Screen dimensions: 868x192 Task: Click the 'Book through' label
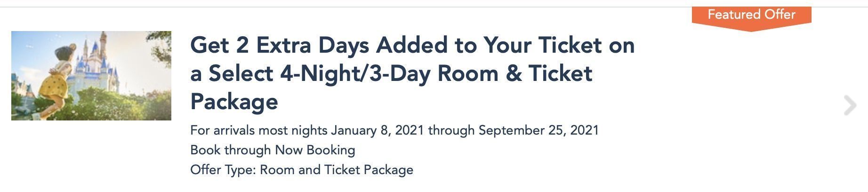point(231,150)
